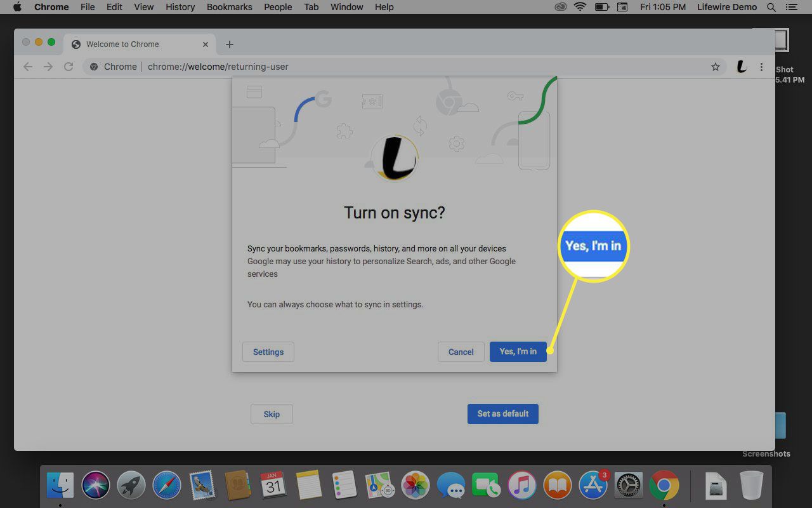Click the Skip button

pyautogui.click(x=272, y=414)
